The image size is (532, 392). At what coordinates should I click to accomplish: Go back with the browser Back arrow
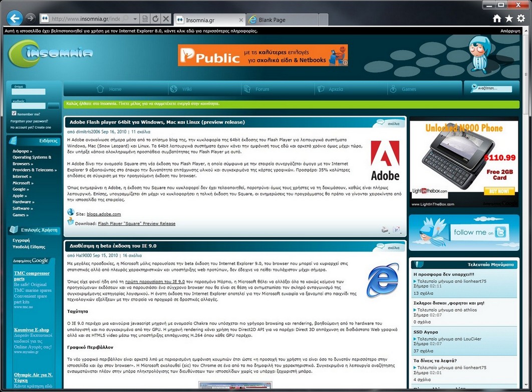(15, 19)
